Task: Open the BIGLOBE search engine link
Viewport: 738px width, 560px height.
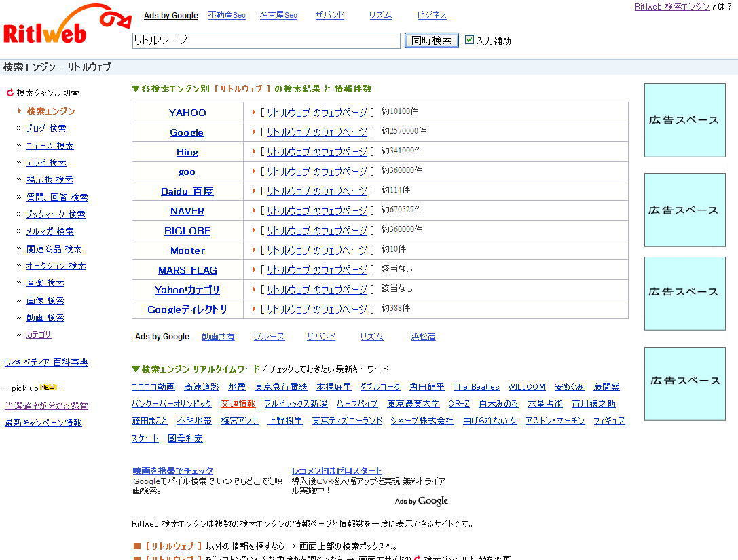Action: [x=187, y=231]
